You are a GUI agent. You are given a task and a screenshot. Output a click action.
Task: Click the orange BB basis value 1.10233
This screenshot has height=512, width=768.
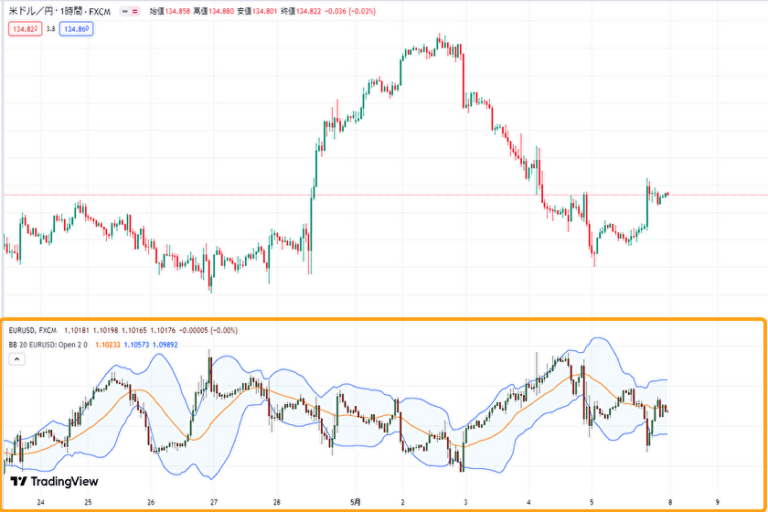click(x=106, y=343)
